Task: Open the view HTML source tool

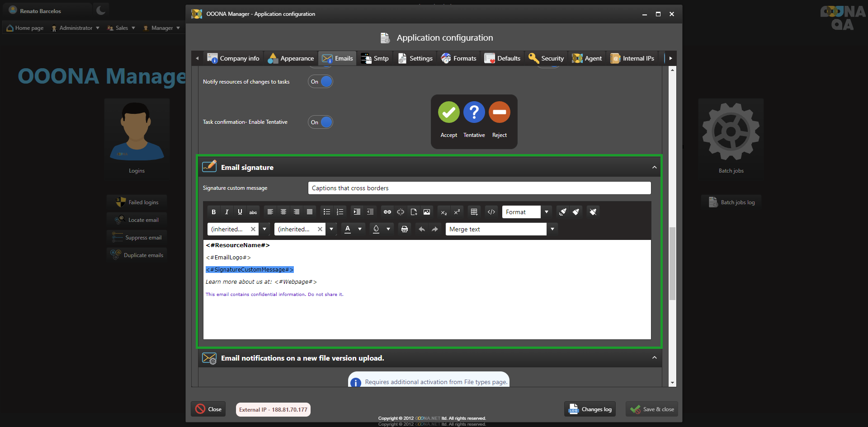Action: pos(491,212)
